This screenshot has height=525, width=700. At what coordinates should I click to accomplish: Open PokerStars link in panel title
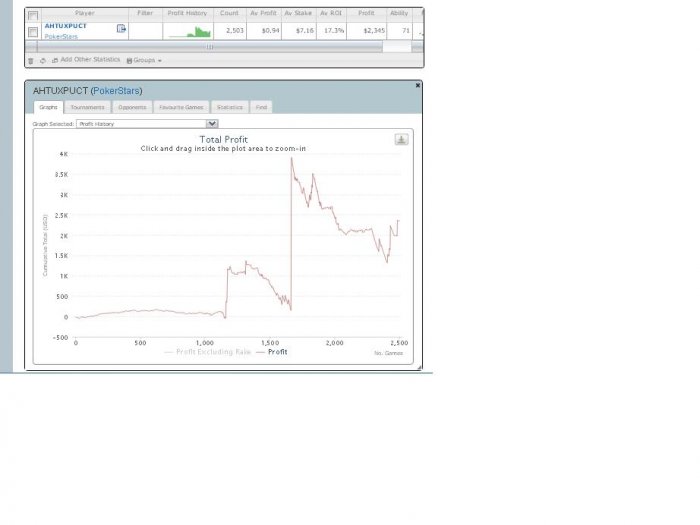[117, 91]
